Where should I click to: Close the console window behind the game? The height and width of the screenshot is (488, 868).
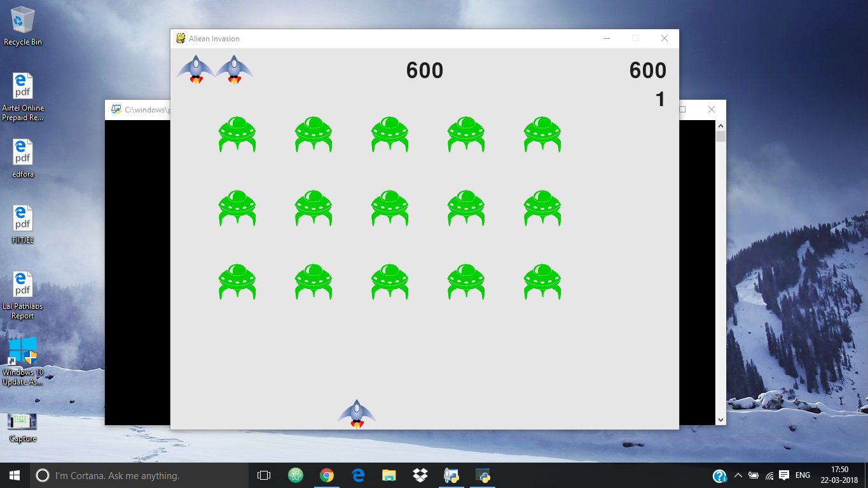(x=712, y=109)
